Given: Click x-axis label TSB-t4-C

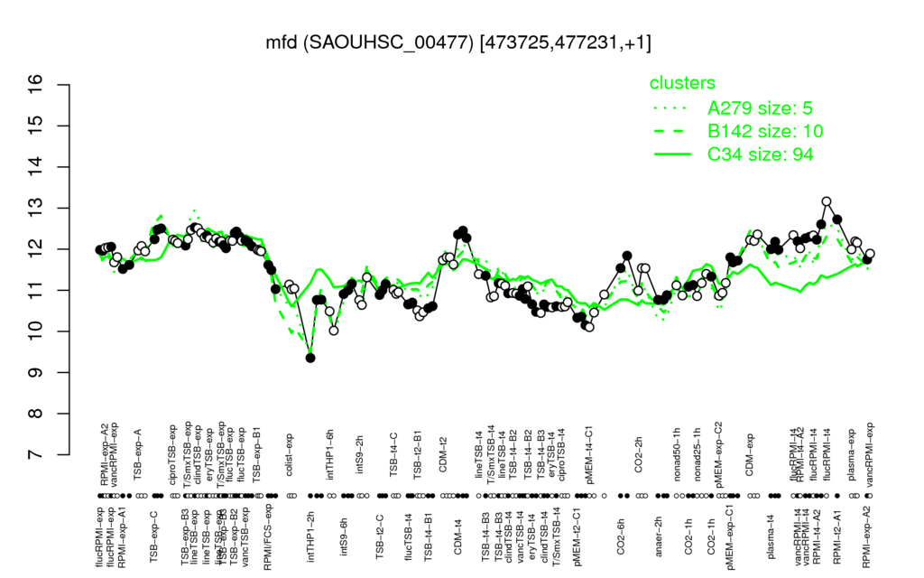Looking at the screenshot, I should coord(394,454).
